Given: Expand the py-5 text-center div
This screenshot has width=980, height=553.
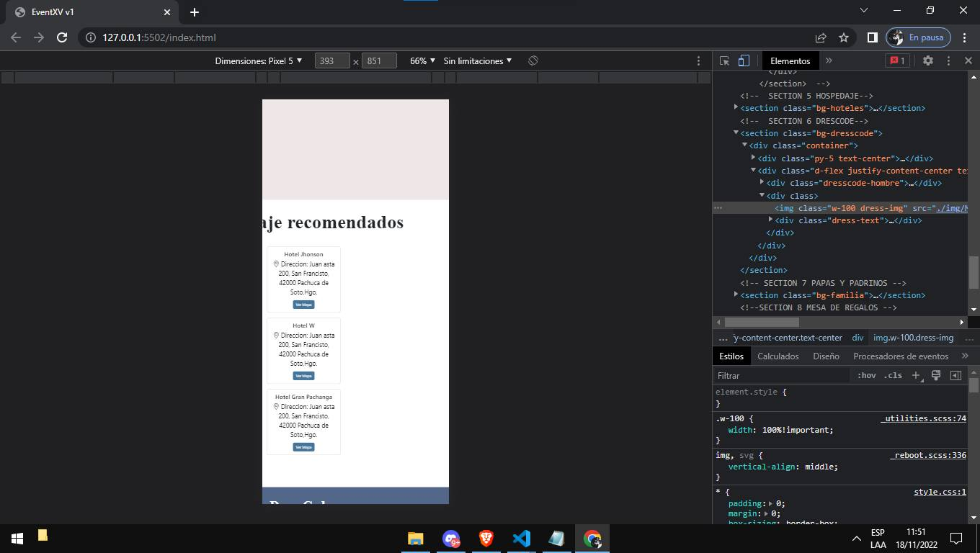Looking at the screenshot, I should 753,158.
